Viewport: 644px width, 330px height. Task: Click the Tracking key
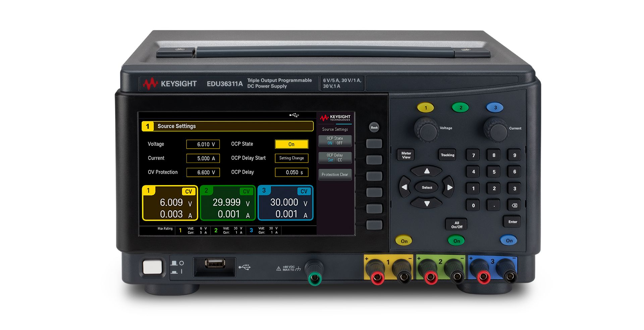(447, 155)
